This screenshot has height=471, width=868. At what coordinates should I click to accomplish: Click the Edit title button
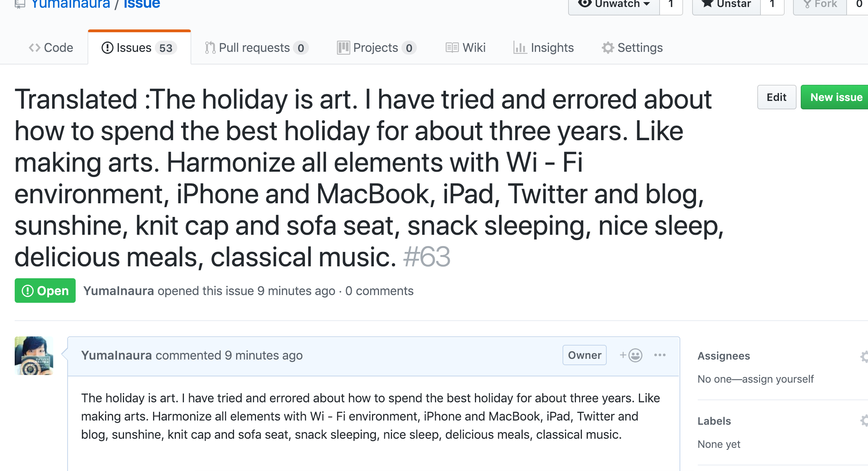[776, 97]
